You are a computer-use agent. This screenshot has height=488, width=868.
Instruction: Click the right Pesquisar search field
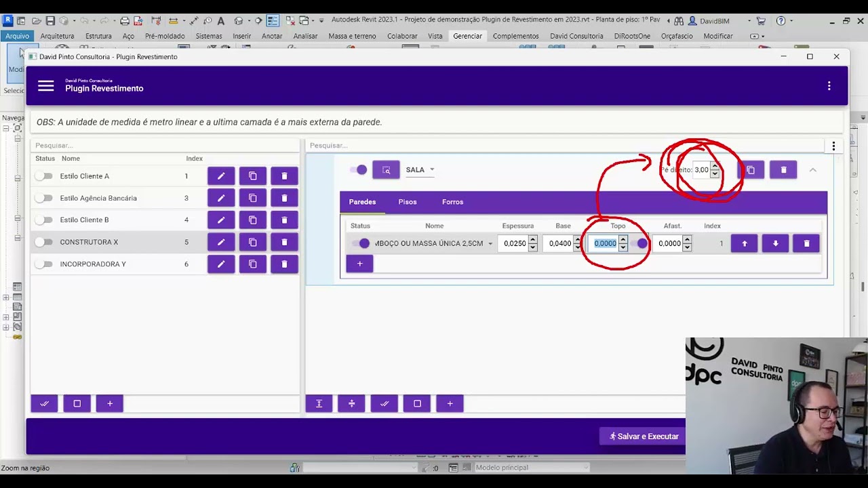pyautogui.click(x=566, y=146)
